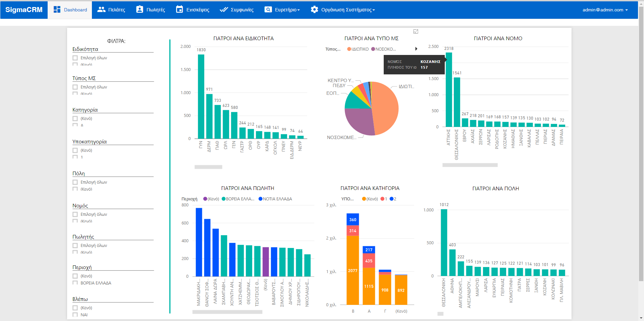The height and width of the screenshot is (321, 644).
Task: Click the Ειδικότητα filter header
Action: coord(85,49)
